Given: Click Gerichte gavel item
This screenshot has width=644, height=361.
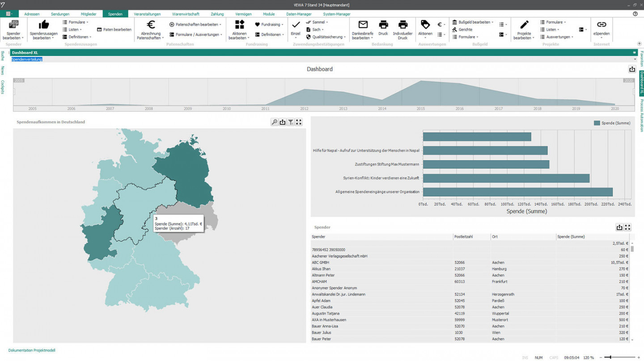Looking at the screenshot, I should pos(462,29).
